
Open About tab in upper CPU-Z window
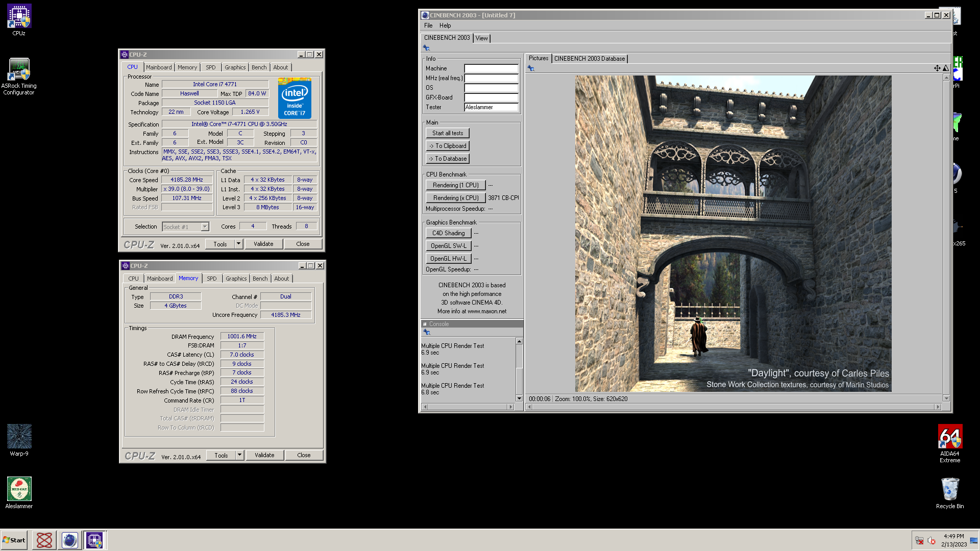tap(280, 67)
